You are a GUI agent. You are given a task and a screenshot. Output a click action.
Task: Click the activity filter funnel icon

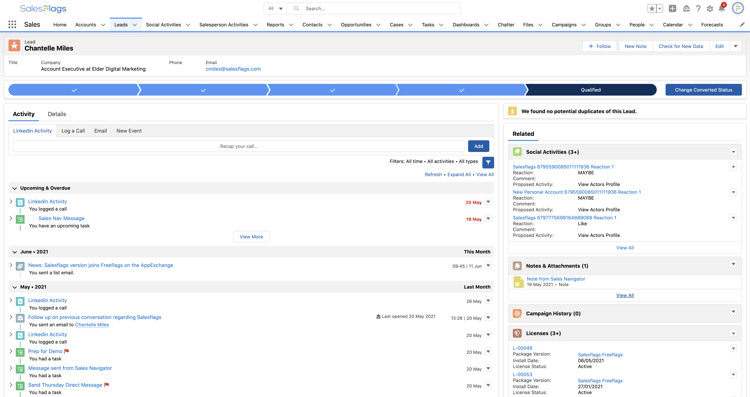click(x=488, y=163)
